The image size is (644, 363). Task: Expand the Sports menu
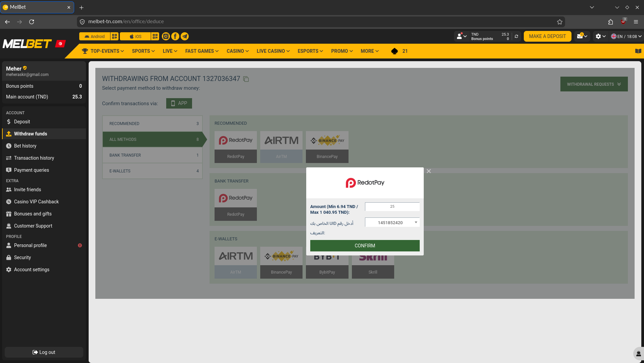[x=143, y=51]
